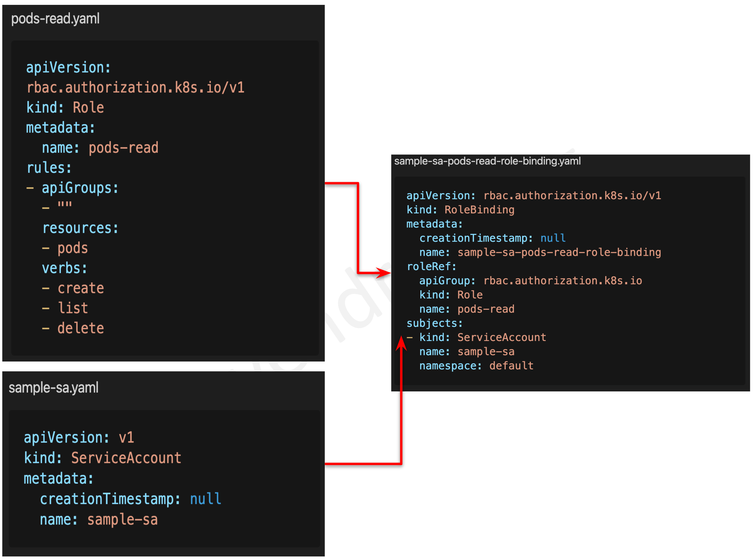Viewport: 753px width, 560px height.
Task: Click the 'pods' resource entry
Action: 73,248
